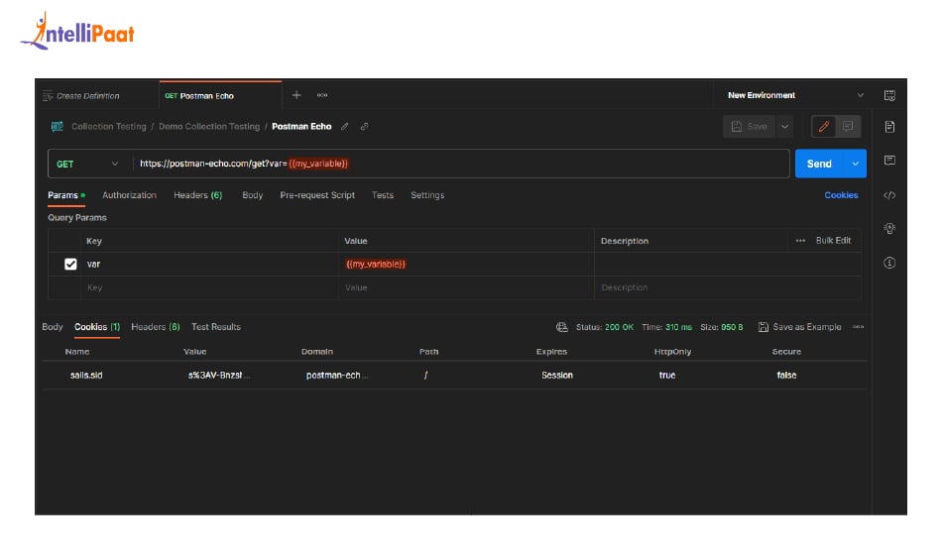This screenshot has height=560, width=942.
Task: Click the s%3AV-Bnzst cookie value
Action: tap(219, 375)
